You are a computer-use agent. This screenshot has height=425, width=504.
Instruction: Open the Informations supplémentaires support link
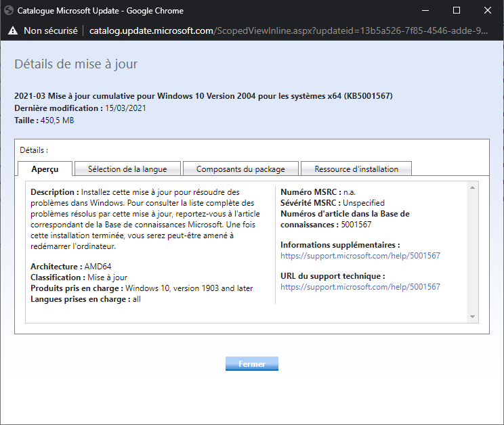pyautogui.click(x=360, y=256)
